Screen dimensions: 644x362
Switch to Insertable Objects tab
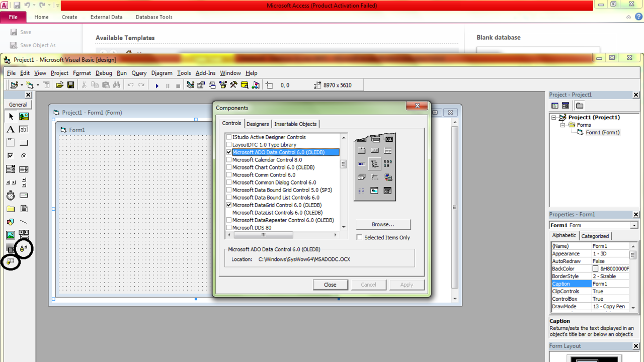click(295, 124)
